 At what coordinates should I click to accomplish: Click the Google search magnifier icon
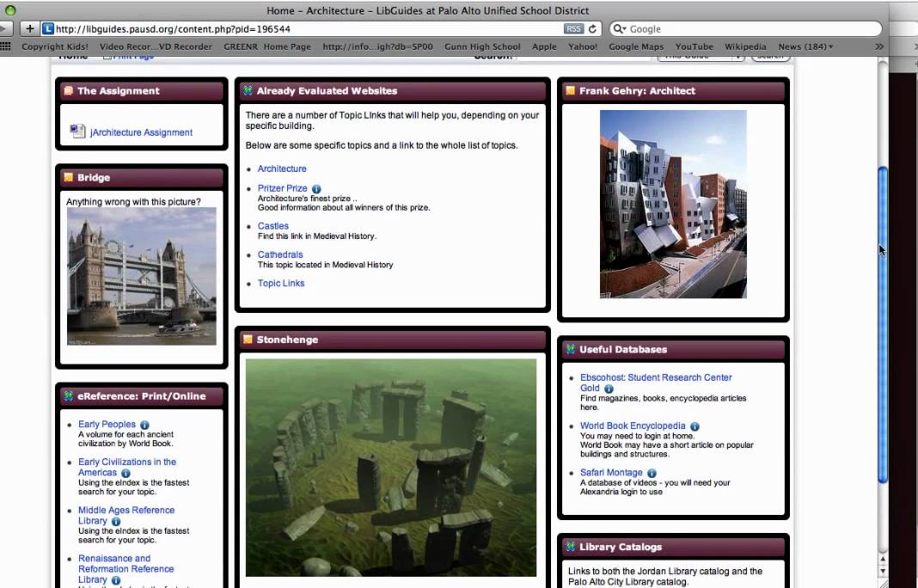[619, 28]
